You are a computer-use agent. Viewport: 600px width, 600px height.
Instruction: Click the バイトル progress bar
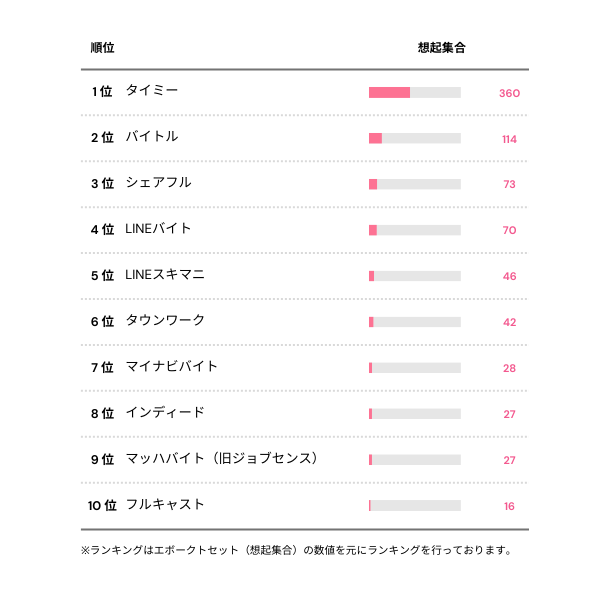(414, 138)
